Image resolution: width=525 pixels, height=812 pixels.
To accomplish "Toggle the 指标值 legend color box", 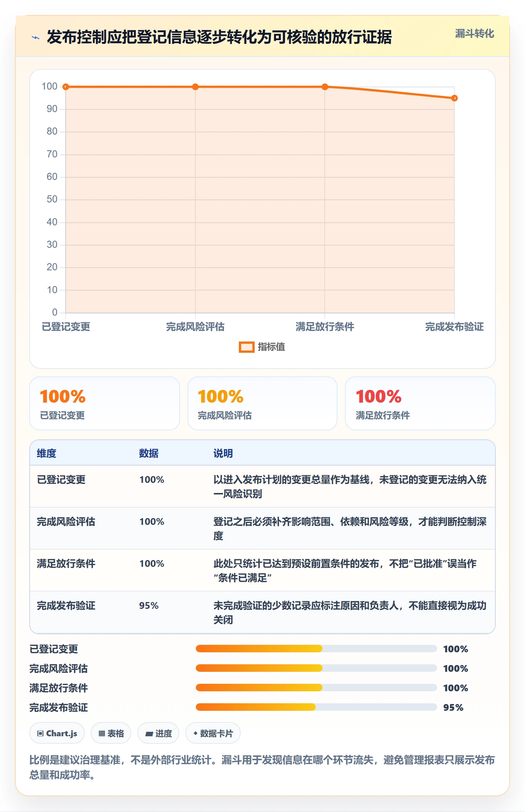I will 247,347.
